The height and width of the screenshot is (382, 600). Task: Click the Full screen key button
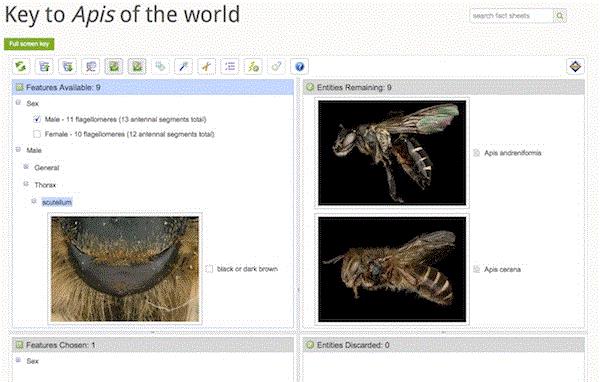point(29,44)
